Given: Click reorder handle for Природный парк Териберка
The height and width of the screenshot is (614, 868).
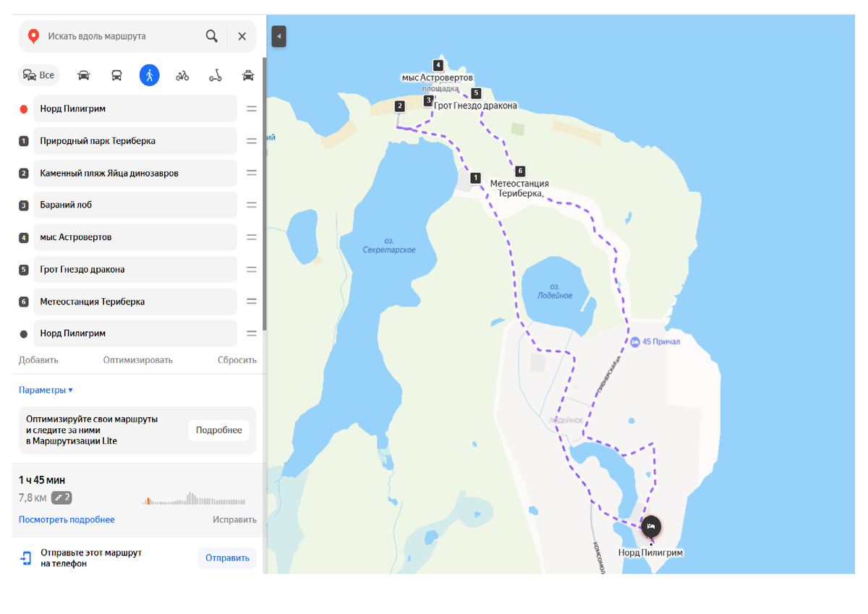Looking at the screenshot, I should 252,141.
